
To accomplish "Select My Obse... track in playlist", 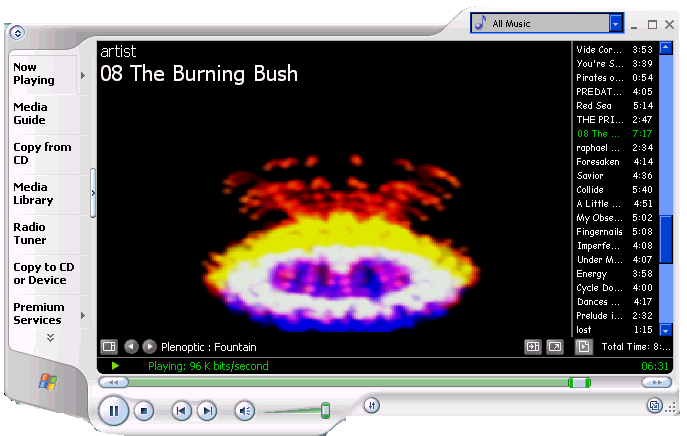I will point(615,218).
